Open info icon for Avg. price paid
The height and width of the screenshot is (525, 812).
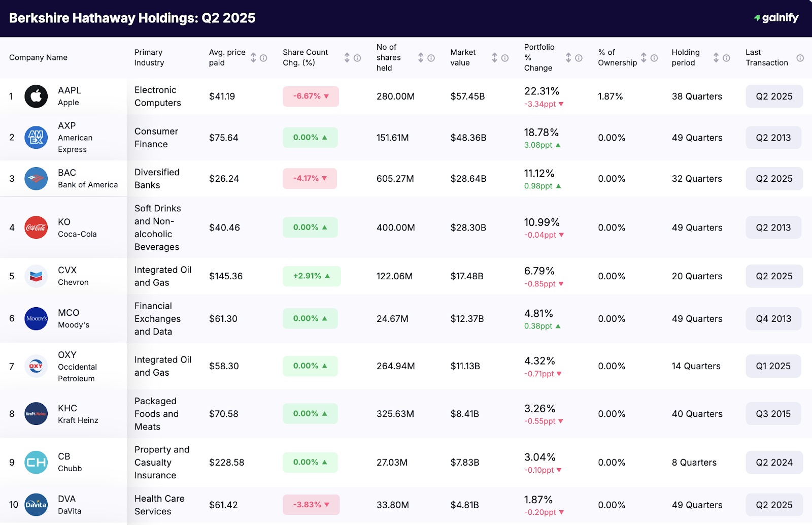pyautogui.click(x=263, y=58)
